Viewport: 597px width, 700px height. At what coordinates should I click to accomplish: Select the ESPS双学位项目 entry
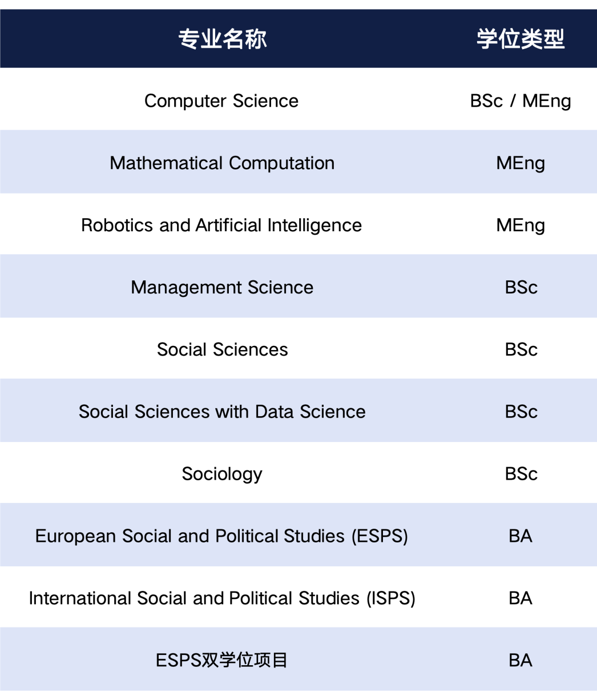coord(222,661)
